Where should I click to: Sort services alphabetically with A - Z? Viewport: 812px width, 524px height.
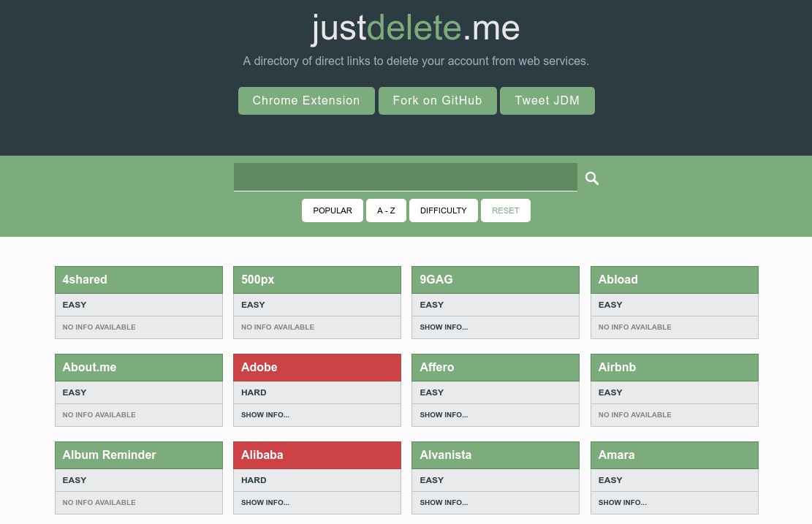tap(386, 210)
